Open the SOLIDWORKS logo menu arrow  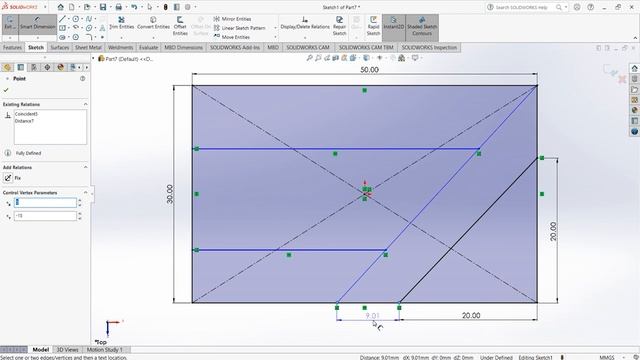(x=45, y=7)
